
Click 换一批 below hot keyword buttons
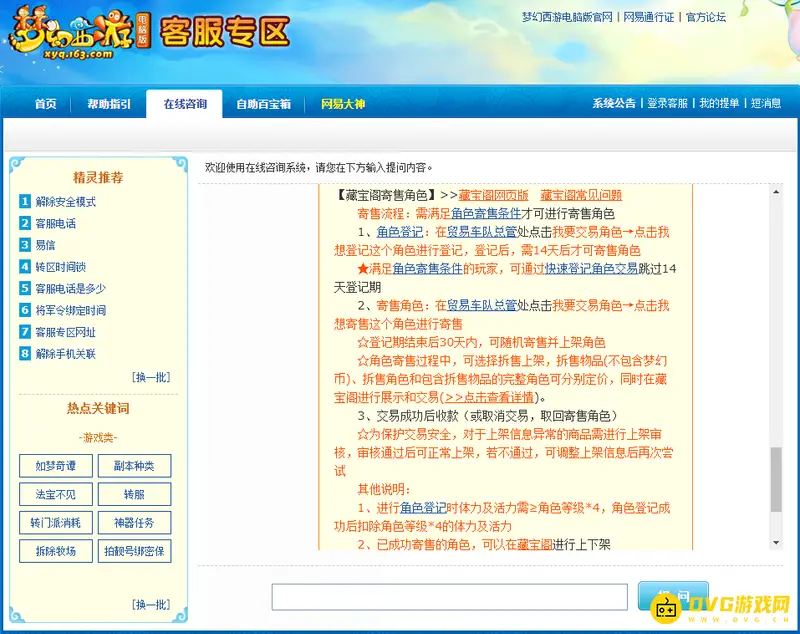pos(151,605)
